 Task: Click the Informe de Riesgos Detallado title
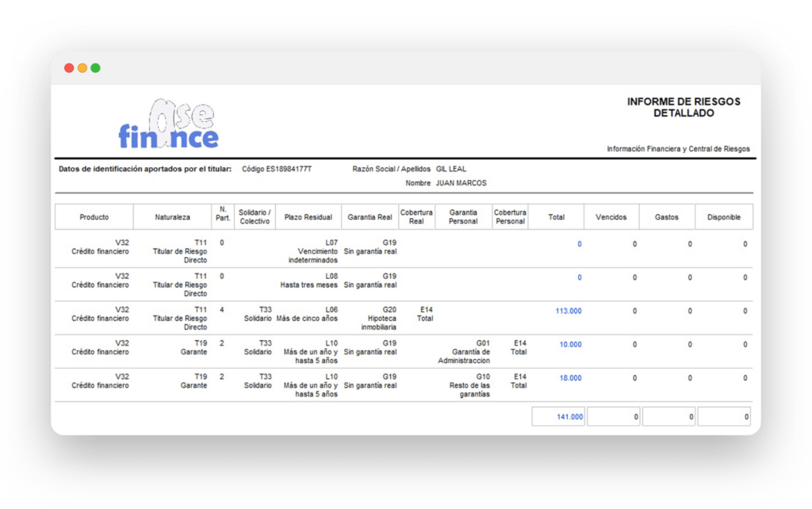[x=683, y=108]
